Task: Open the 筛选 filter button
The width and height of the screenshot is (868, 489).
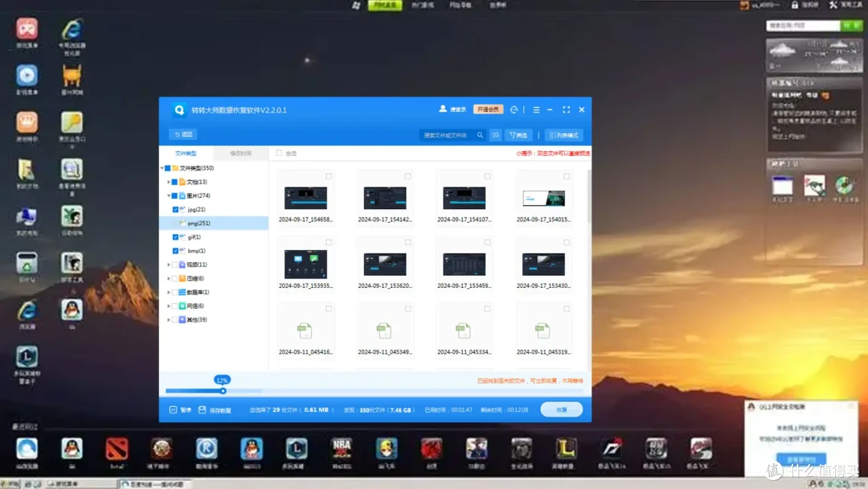Action: coord(518,135)
